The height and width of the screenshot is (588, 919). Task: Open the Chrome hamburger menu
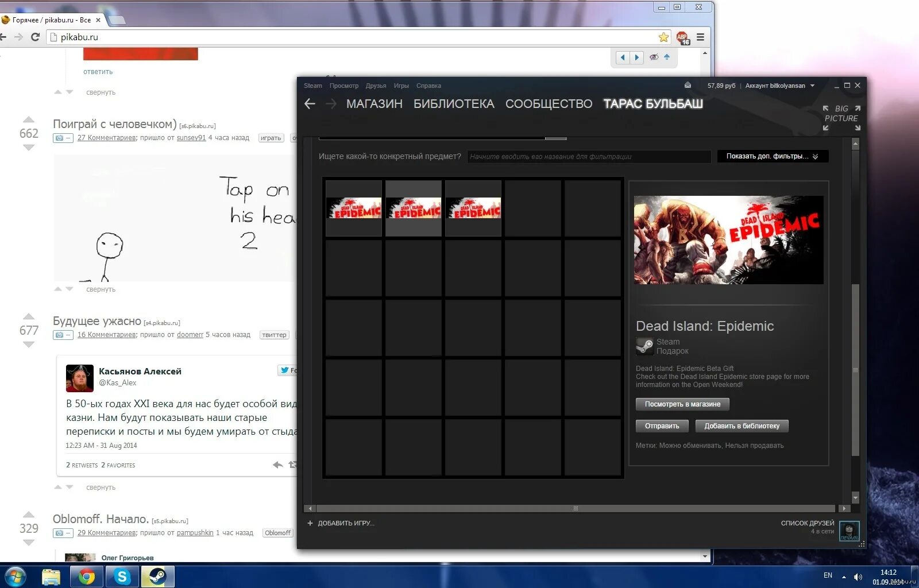point(700,37)
